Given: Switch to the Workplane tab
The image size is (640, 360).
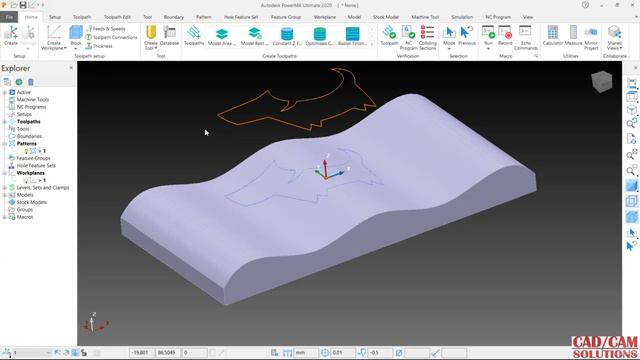Looking at the screenshot, I should (325, 17).
